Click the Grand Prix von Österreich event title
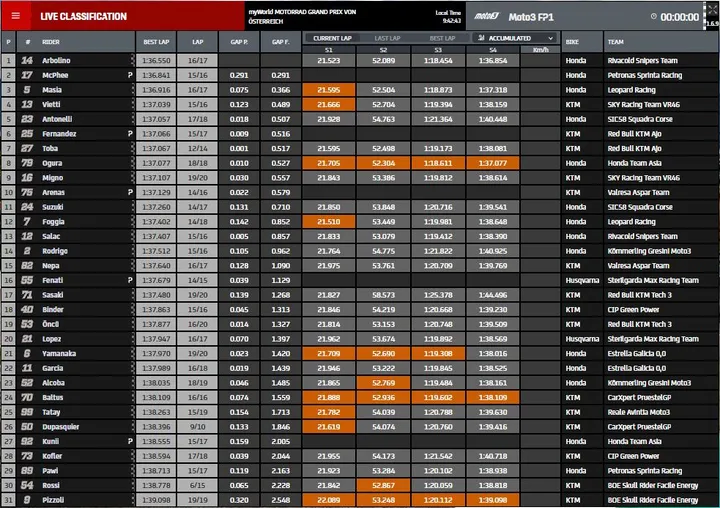This screenshot has width=720, height=508. (x=302, y=17)
